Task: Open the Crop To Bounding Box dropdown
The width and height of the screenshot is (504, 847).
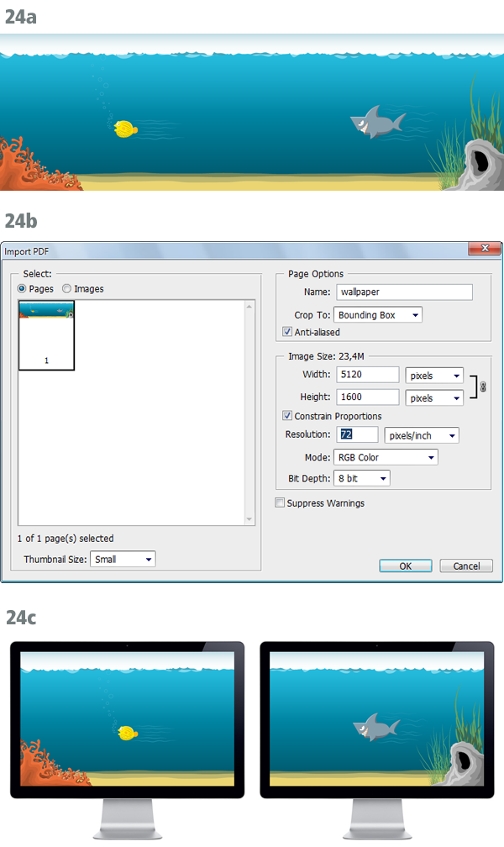Action: point(378,315)
